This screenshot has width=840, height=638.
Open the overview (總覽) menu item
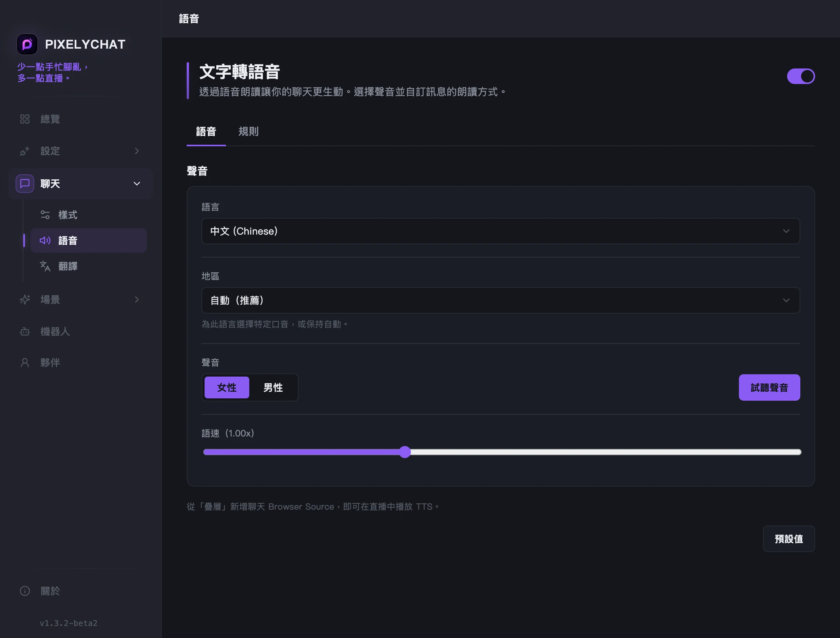pos(80,119)
